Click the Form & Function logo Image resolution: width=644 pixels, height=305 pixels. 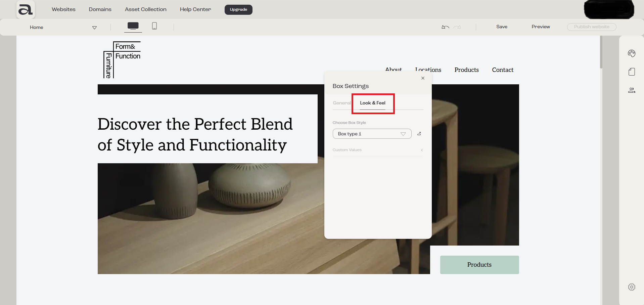click(x=122, y=60)
